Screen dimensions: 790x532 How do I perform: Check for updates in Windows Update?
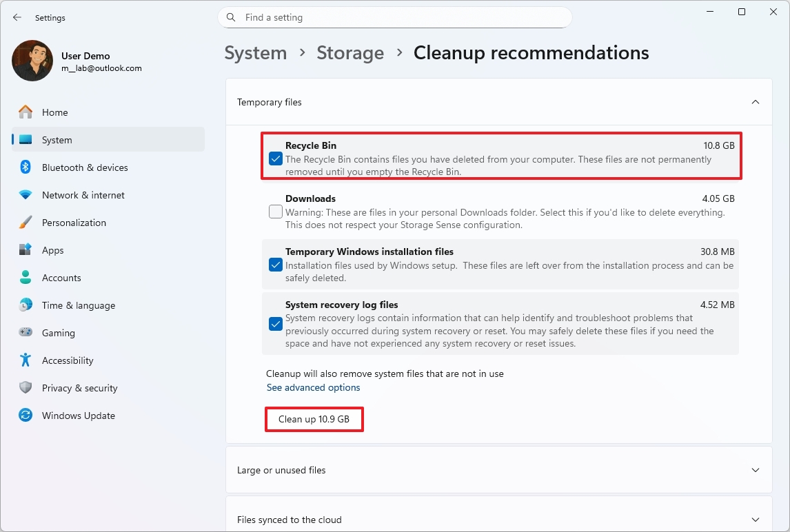pyautogui.click(x=79, y=415)
